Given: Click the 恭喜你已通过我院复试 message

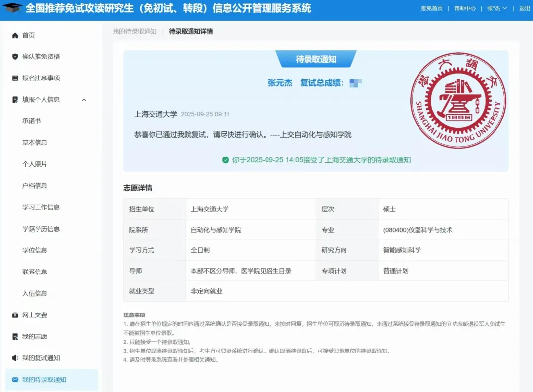Looking at the screenshot, I should (243, 135).
